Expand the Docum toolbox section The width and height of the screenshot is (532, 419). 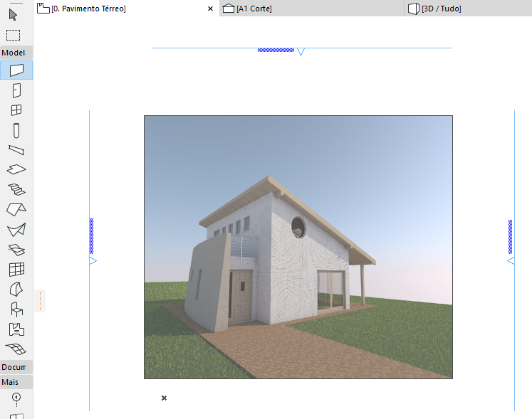[x=16, y=367]
